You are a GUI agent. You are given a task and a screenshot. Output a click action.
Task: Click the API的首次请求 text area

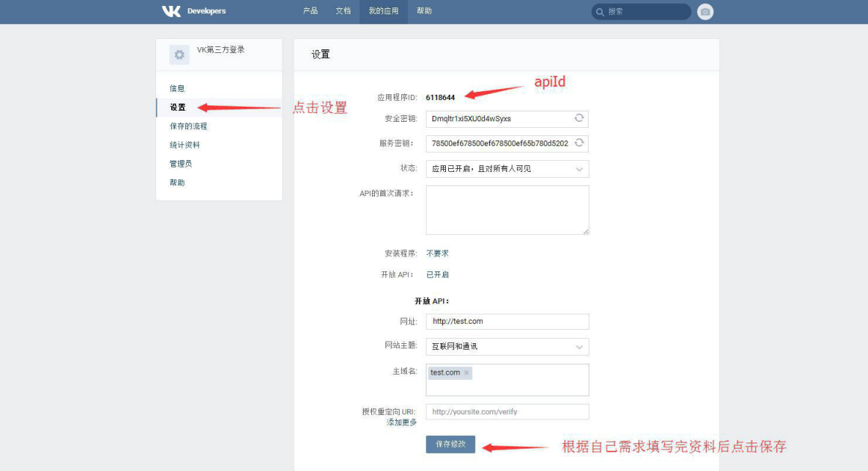507,210
